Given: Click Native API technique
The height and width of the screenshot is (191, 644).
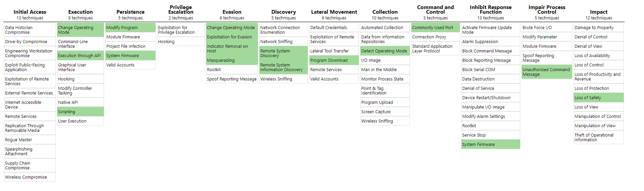Looking at the screenshot, I should click(x=80, y=102).
